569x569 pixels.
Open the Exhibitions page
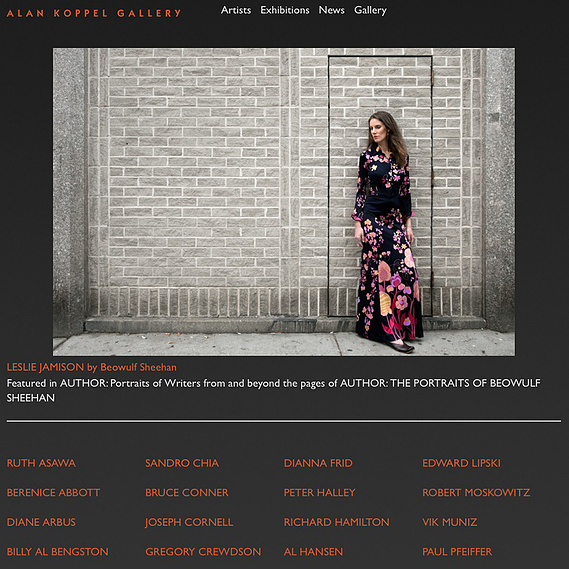(x=285, y=10)
